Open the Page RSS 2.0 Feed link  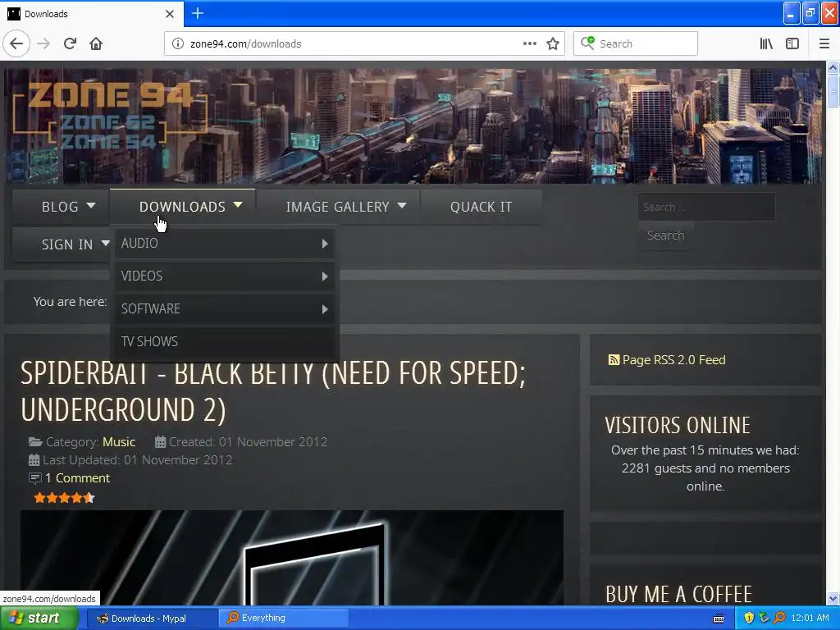(674, 360)
